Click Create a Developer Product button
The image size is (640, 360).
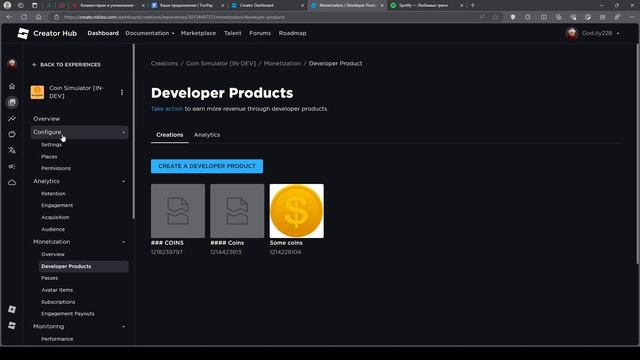207,166
